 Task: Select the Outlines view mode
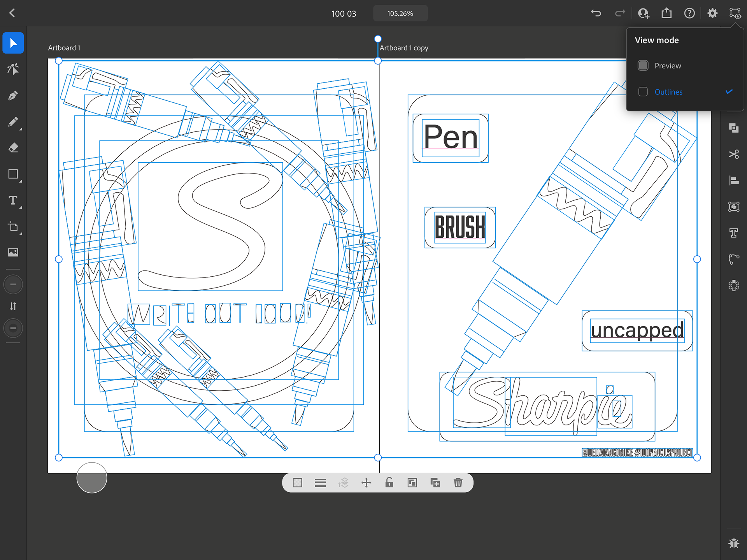click(685, 92)
